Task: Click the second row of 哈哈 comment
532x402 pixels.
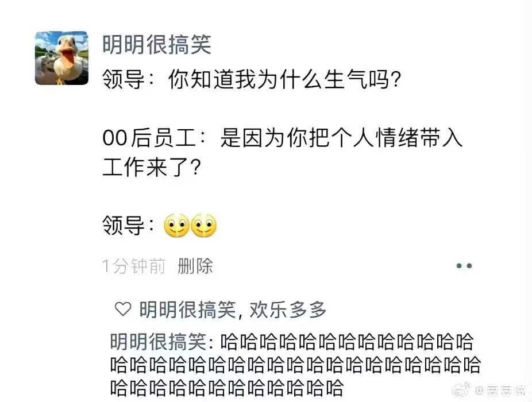Action: [295, 365]
